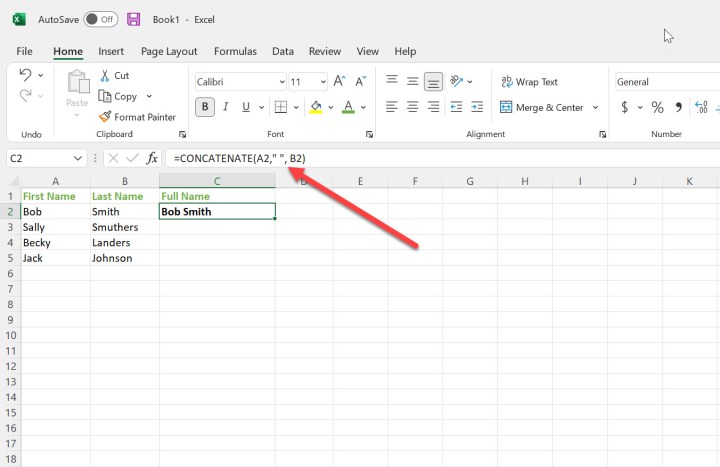Expand the Merge & Center dropdown arrow
The width and height of the screenshot is (720, 467).
(596, 108)
